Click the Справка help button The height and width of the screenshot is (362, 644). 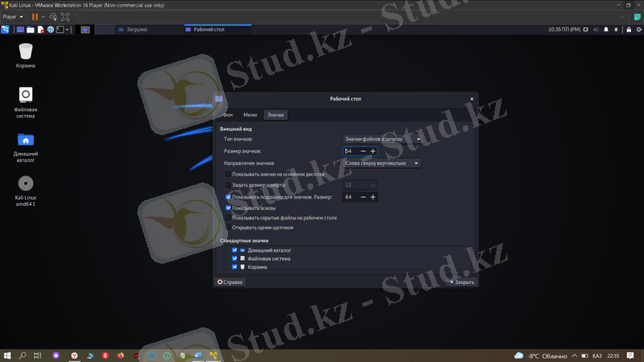tap(229, 282)
